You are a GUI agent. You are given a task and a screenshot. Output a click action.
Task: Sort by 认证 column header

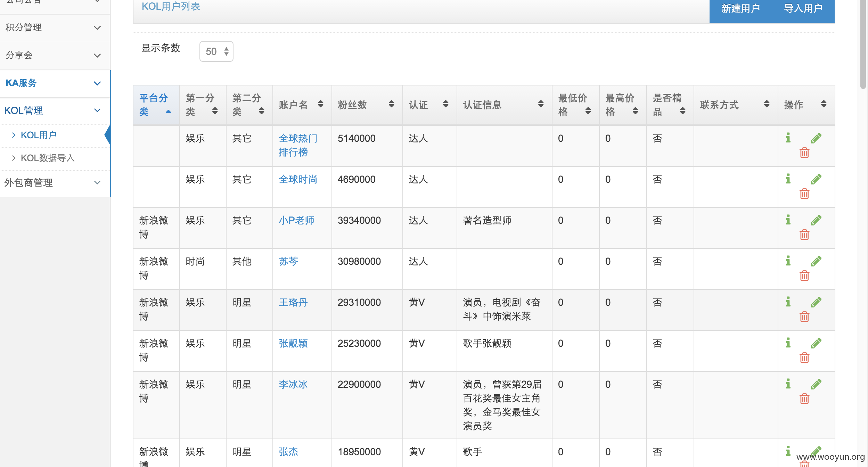[429, 105]
